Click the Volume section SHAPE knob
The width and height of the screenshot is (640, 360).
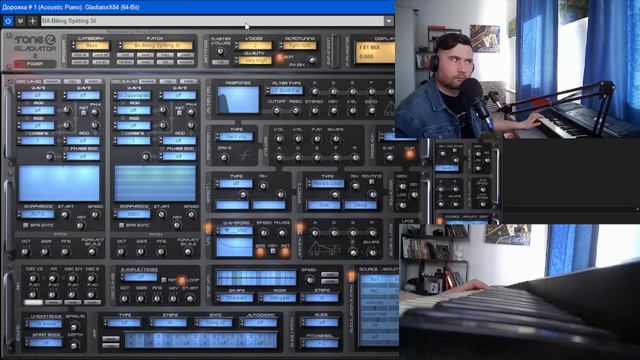pyautogui.click(x=336, y=139)
